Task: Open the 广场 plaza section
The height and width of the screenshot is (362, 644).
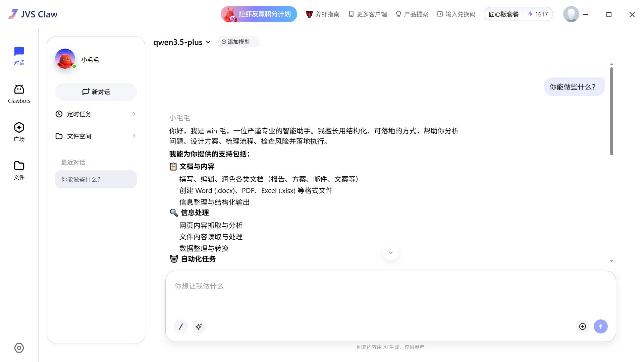Action: [19, 132]
